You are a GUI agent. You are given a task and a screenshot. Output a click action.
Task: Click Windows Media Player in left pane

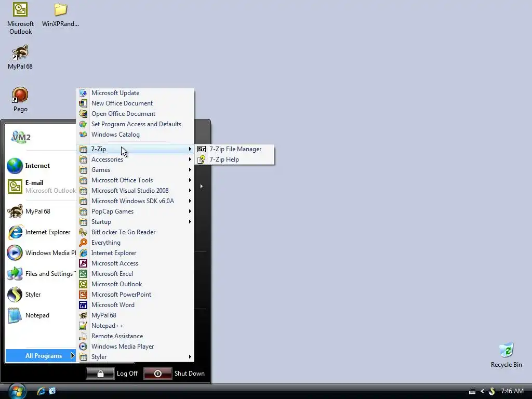(41, 253)
